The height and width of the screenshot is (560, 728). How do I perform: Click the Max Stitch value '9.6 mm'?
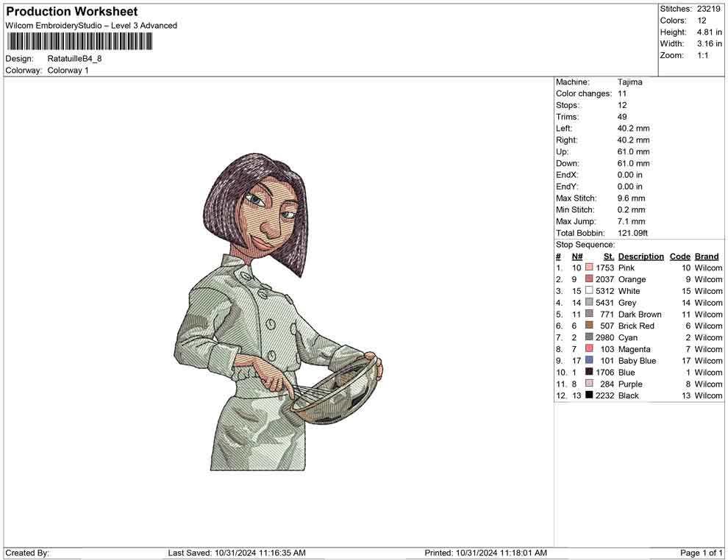[632, 198]
